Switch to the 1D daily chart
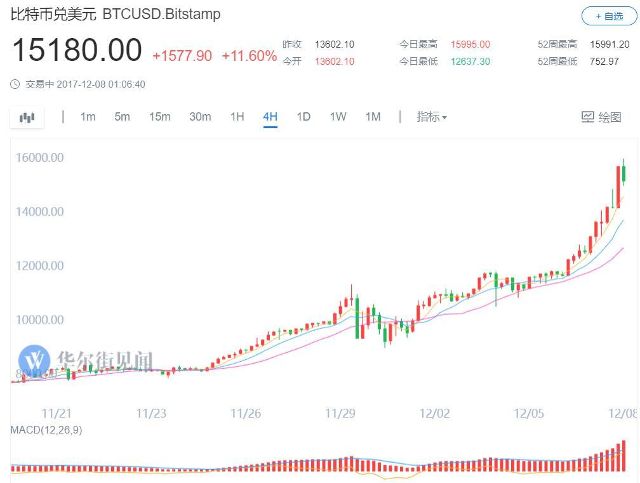640x483 pixels. point(303,117)
